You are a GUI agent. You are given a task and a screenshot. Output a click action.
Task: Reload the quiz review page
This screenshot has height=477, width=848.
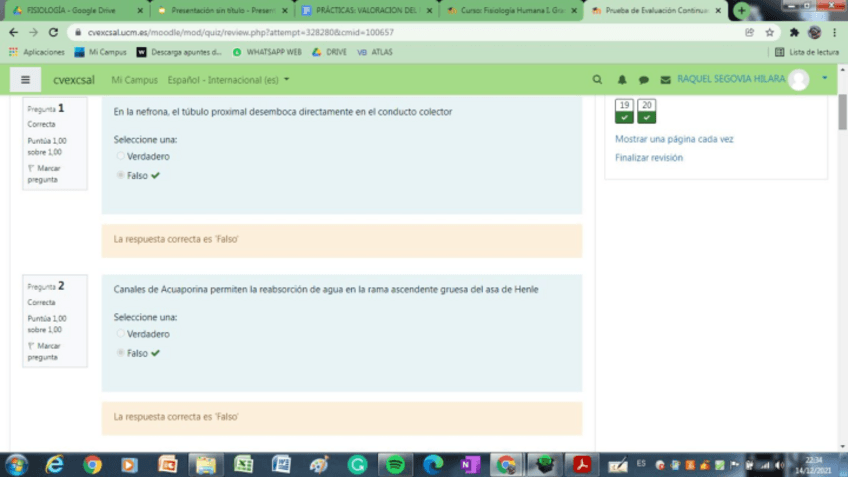coord(53,32)
